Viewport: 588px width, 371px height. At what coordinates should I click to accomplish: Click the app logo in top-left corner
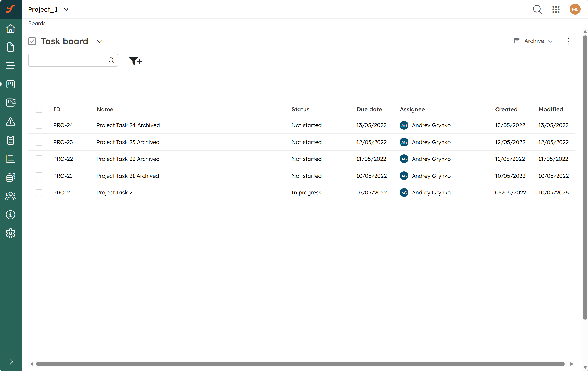tap(11, 9)
